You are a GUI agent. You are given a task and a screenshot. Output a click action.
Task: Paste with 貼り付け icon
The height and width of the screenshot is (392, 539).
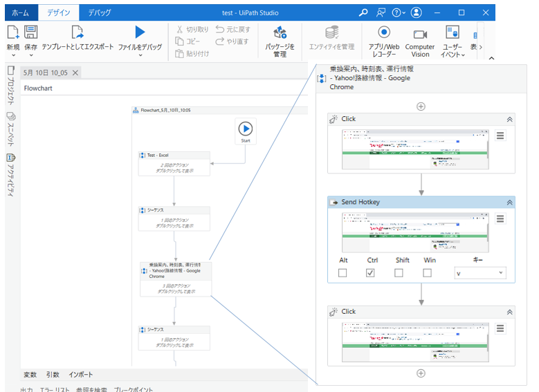click(179, 54)
